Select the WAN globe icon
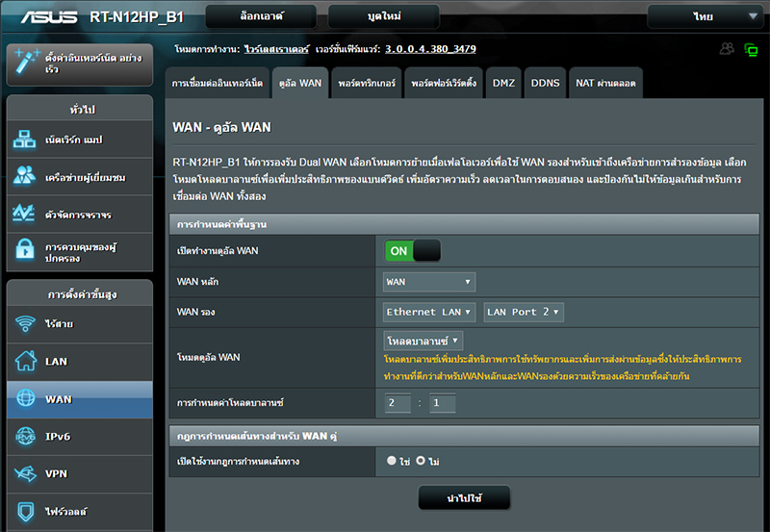 tap(26, 397)
